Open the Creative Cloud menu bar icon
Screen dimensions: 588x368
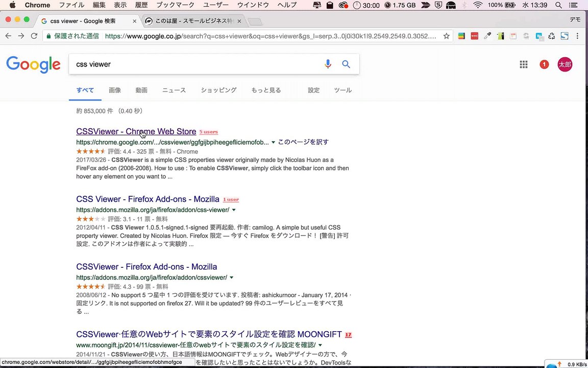(343, 5)
